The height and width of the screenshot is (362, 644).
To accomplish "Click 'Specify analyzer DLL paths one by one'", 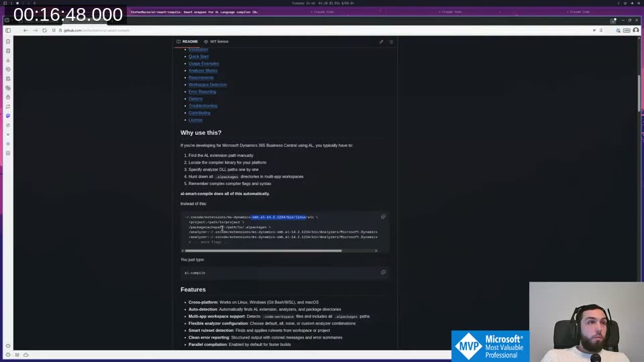I will [x=223, y=170].
